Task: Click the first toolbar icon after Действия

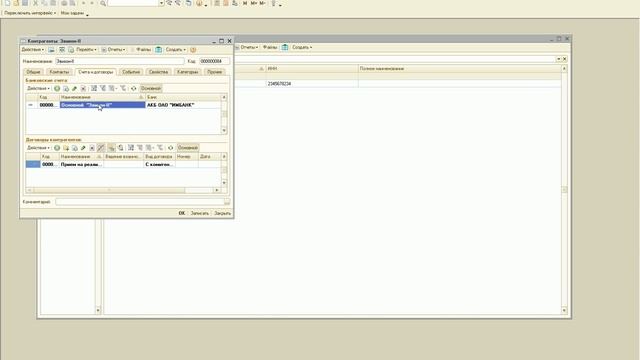Action: pos(51,50)
